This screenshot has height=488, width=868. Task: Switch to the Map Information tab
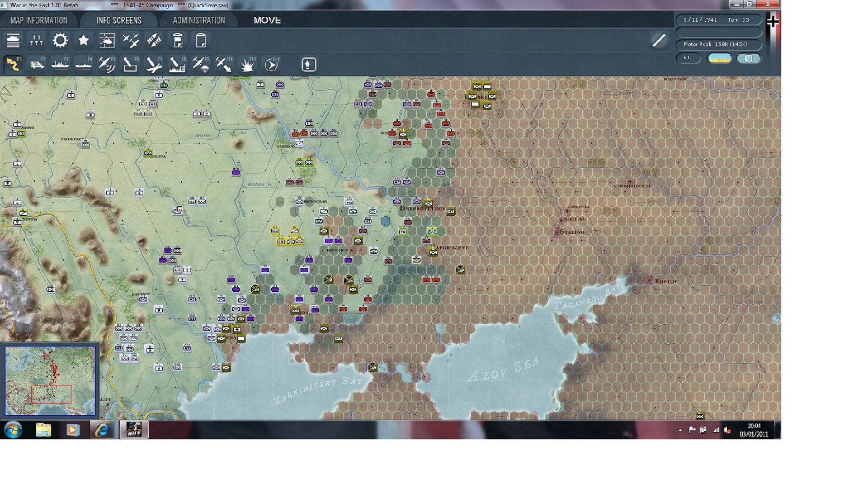pyautogui.click(x=39, y=20)
